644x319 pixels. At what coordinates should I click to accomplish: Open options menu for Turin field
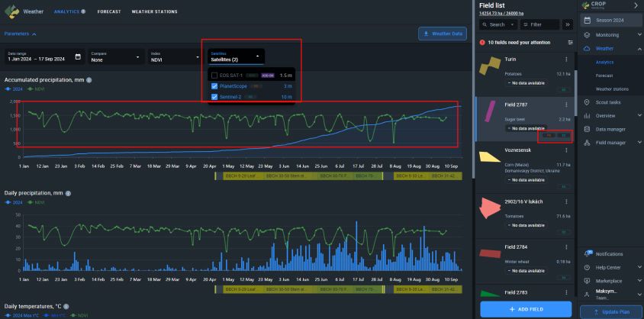566,60
